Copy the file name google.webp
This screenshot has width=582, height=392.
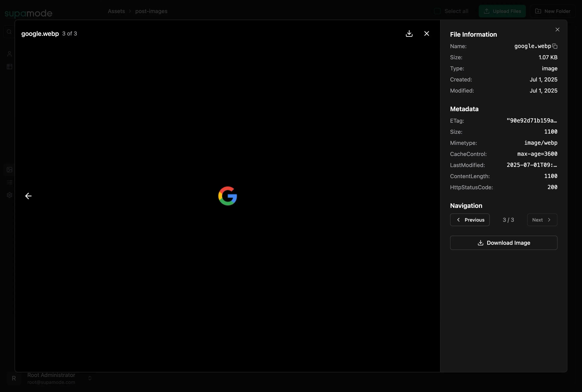point(555,46)
